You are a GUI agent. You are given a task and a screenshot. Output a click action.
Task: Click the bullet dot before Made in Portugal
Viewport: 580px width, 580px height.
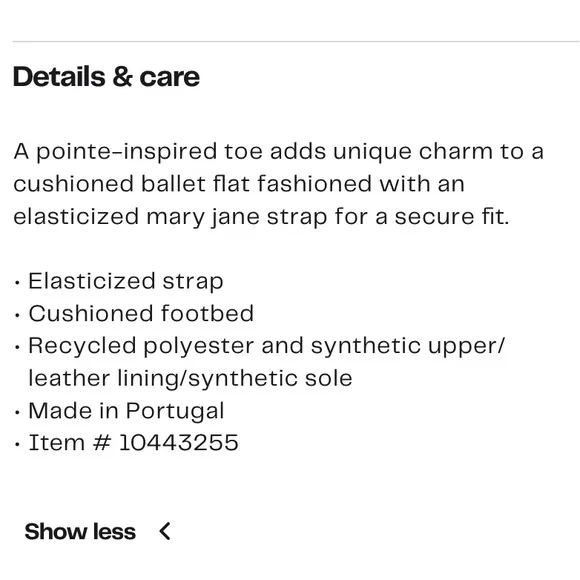pyautogui.click(x=17, y=412)
